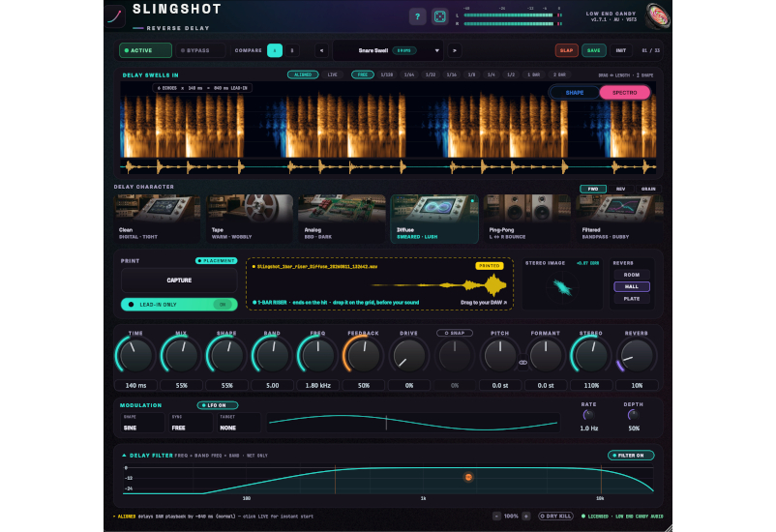This screenshot has height=532, width=776.
Task: Select PLATE reverb type
Action: [632, 299]
